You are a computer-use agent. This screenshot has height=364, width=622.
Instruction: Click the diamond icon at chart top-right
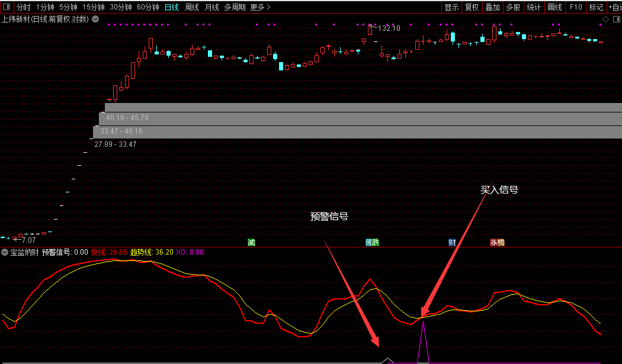[x=605, y=19]
